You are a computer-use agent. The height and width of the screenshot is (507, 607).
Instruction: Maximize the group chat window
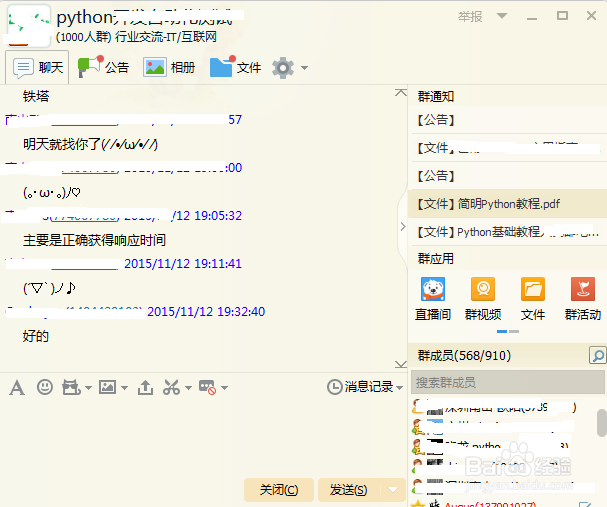coord(562,16)
